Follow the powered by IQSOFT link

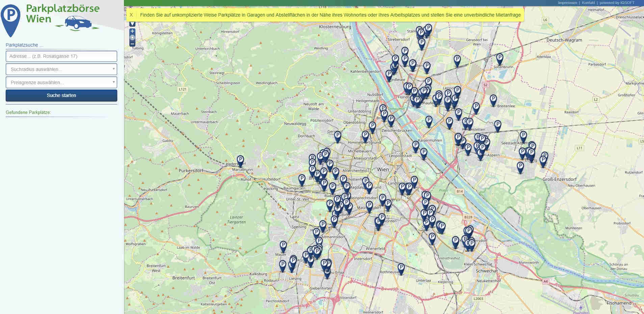coord(617,3)
